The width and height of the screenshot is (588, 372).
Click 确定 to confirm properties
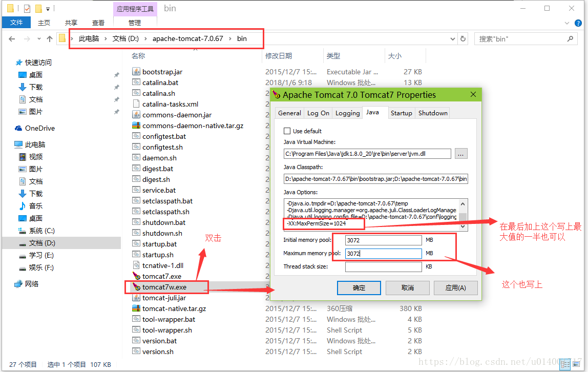[x=359, y=287]
